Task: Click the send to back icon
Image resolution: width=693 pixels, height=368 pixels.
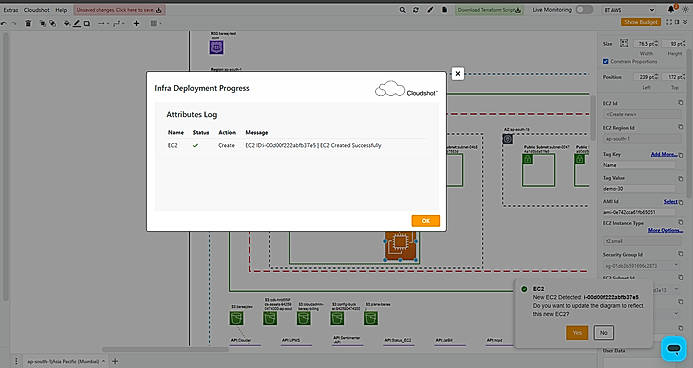Action: tap(53, 23)
